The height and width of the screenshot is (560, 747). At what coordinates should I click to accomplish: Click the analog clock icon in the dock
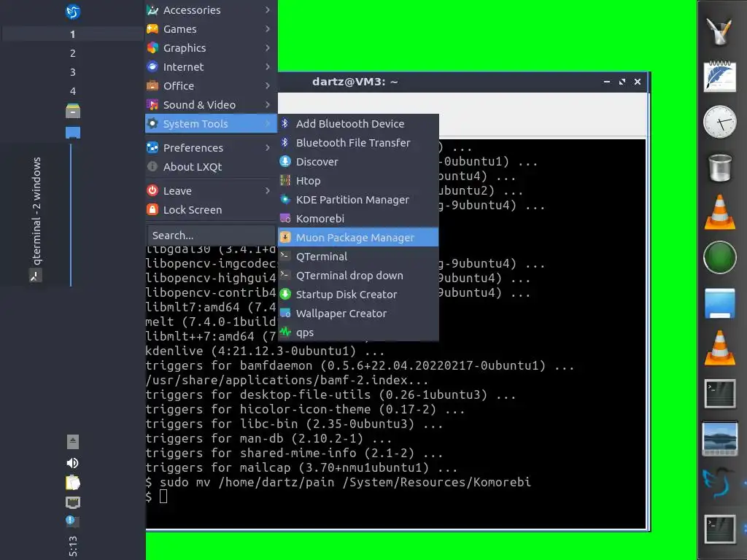tap(720, 122)
